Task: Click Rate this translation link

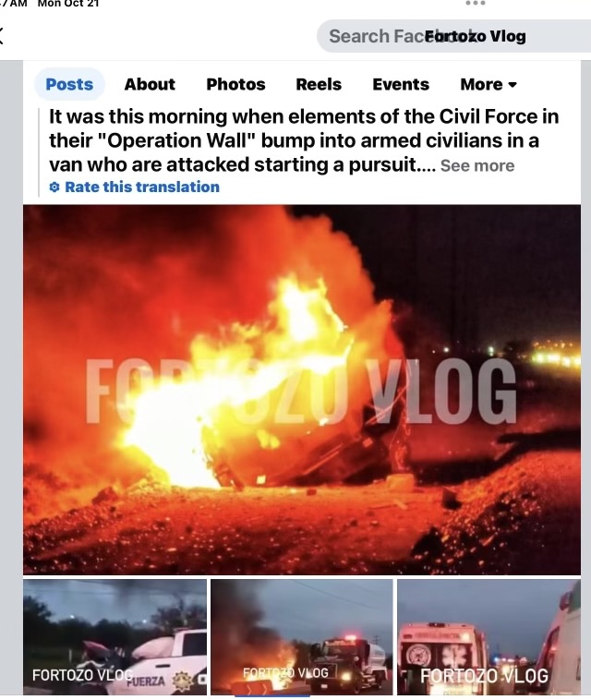Action: point(142,187)
